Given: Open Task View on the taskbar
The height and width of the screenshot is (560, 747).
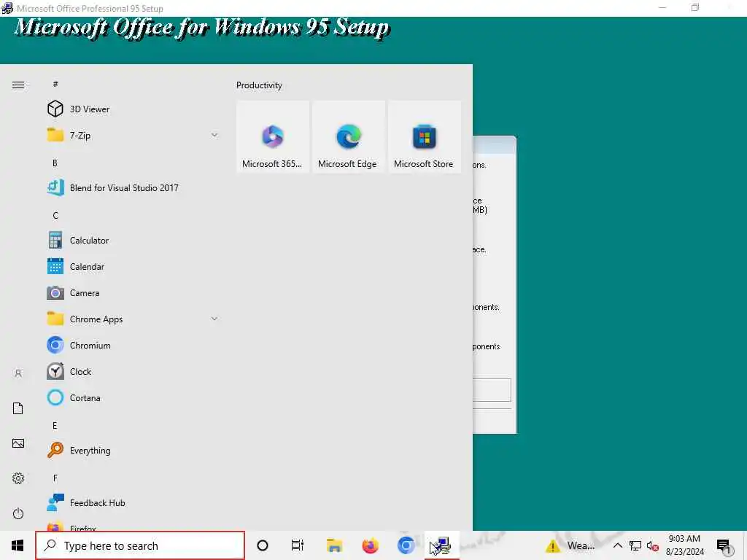Looking at the screenshot, I should (x=298, y=545).
